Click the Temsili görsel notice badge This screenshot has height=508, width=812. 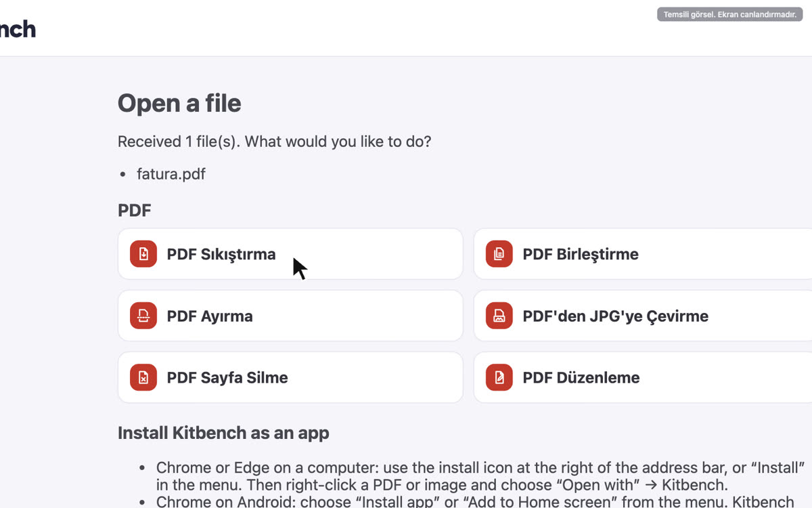pos(729,15)
